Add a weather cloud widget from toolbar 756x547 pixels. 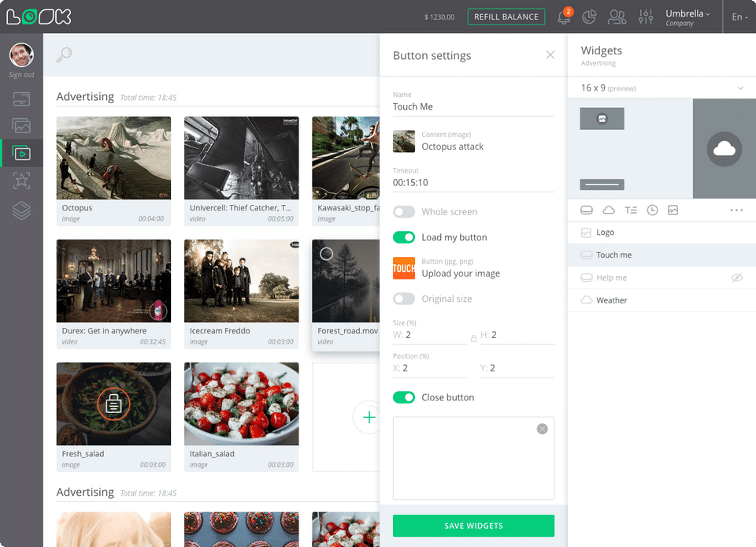(x=609, y=210)
